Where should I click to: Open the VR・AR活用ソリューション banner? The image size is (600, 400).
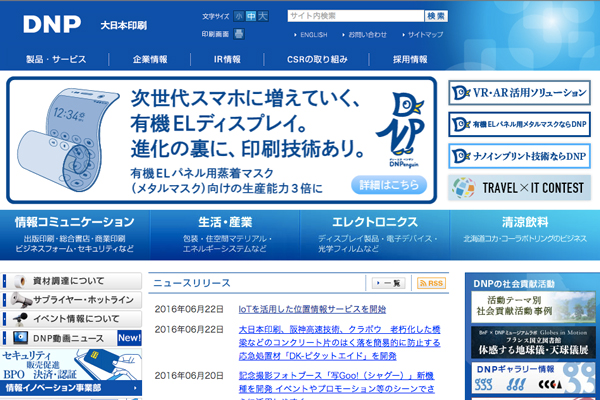click(x=519, y=93)
